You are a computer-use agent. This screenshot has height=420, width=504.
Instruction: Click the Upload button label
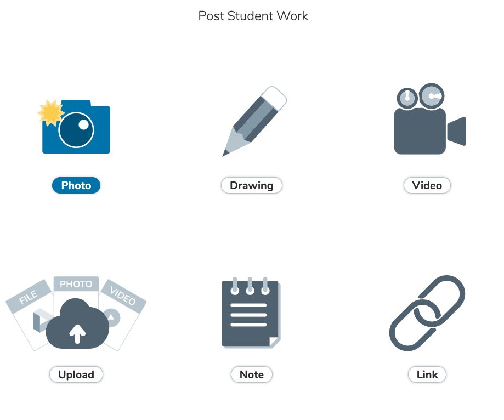pos(76,374)
